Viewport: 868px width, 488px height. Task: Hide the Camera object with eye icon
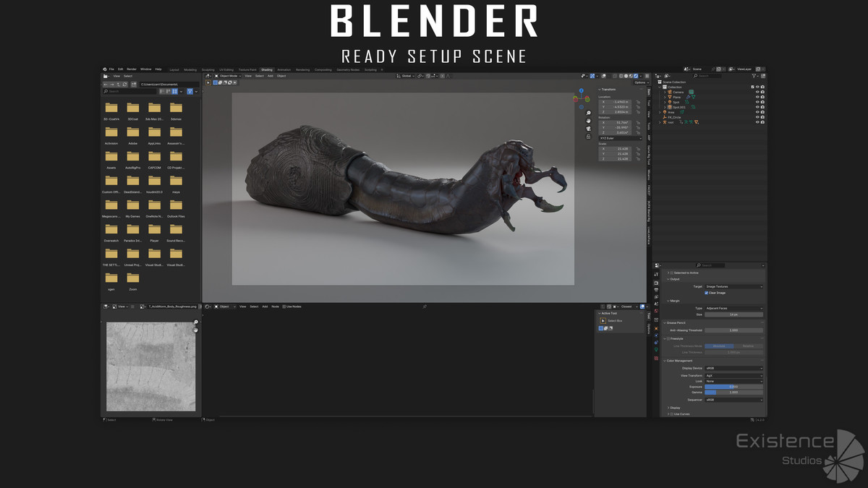point(757,92)
